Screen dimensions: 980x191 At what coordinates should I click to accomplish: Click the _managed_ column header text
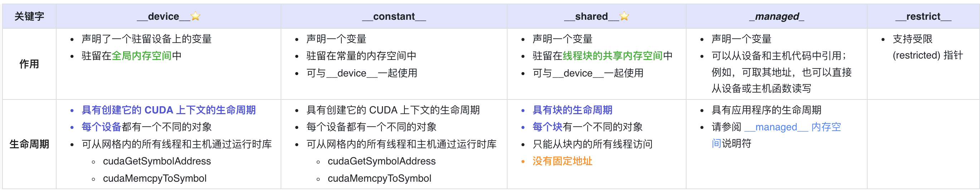pos(776,17)
